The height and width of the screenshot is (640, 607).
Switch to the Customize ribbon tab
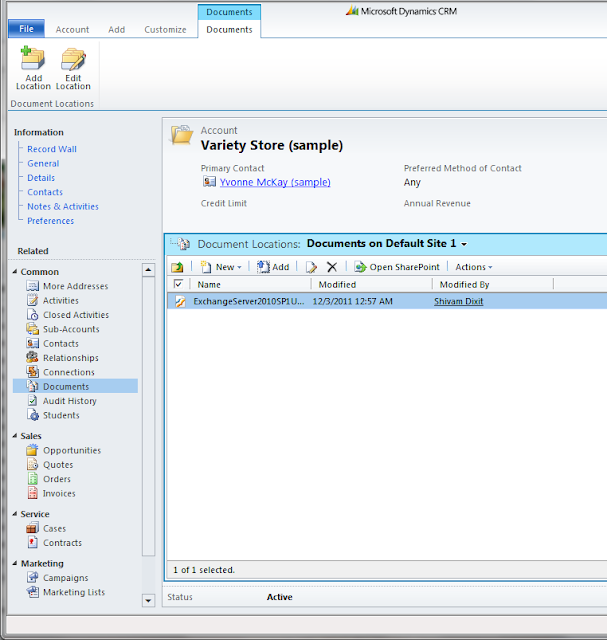[165, 29]
